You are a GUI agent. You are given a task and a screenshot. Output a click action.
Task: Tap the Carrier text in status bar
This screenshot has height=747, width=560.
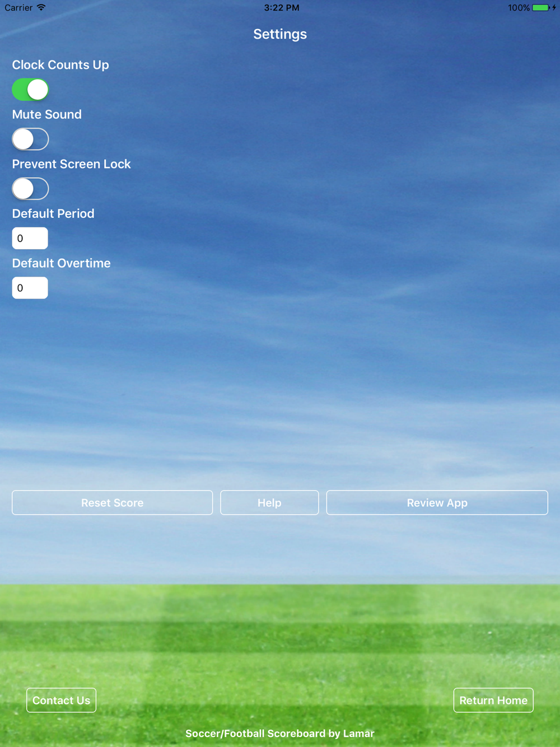pyautogui.click(x=18, y=8)
